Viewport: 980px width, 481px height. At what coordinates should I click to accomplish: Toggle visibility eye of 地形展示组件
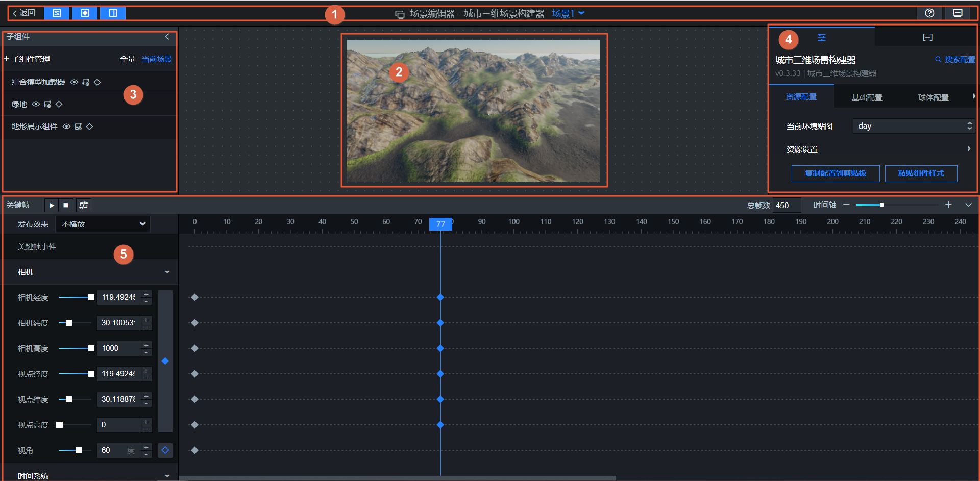click(66, 126)
